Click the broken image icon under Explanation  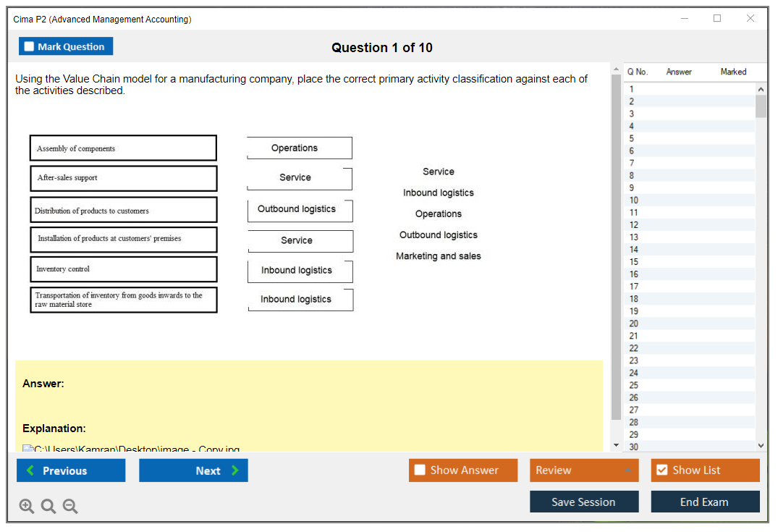[x=28, y=449]
